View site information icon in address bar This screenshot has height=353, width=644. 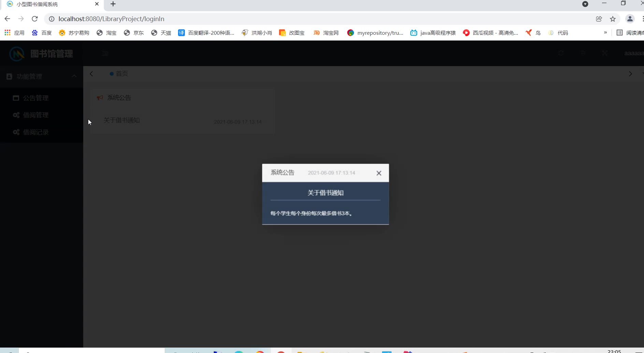[52, 19]
